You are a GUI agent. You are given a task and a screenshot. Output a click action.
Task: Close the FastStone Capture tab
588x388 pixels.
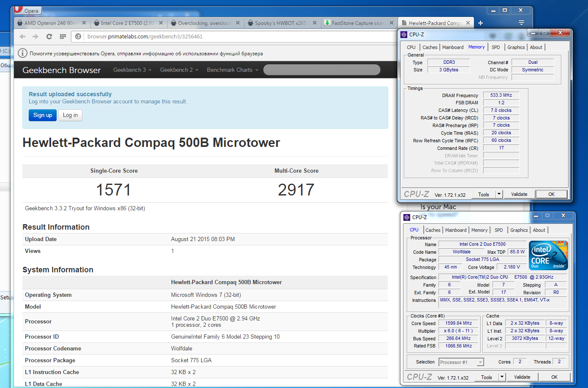pyautogui.click(x=391, y=23)
